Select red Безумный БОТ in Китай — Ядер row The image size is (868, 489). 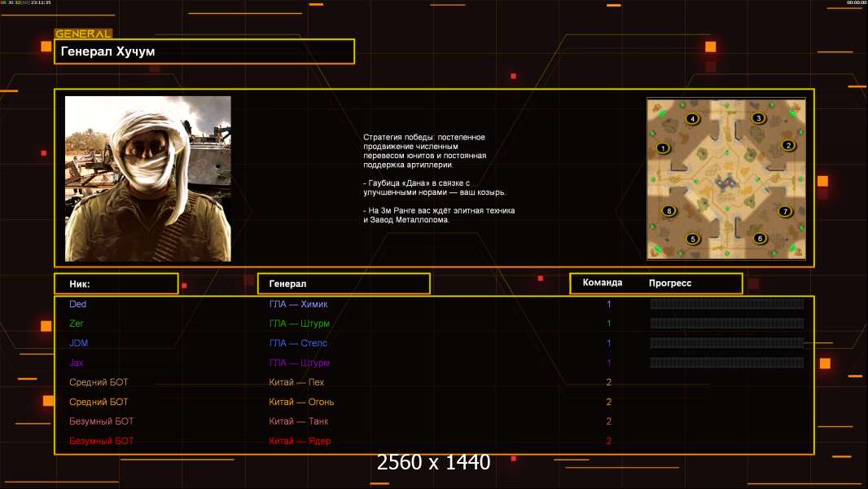101,442
